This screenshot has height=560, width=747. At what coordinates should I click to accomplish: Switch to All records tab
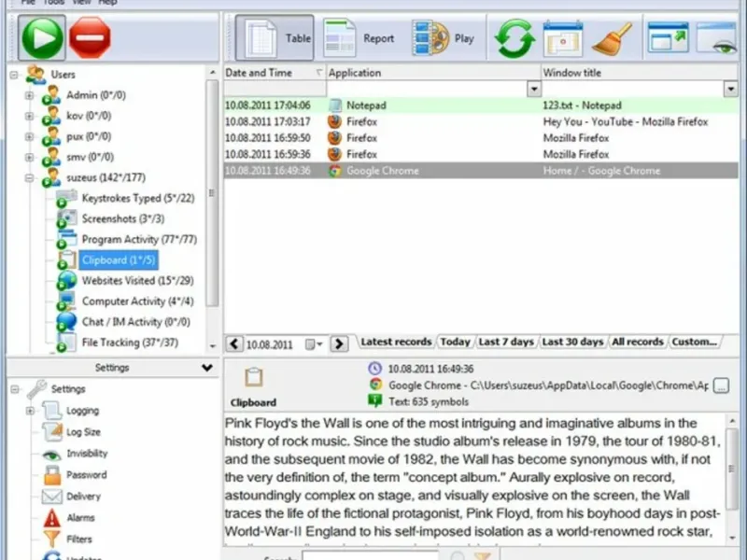pyautogui.click(x=638, y=342)
